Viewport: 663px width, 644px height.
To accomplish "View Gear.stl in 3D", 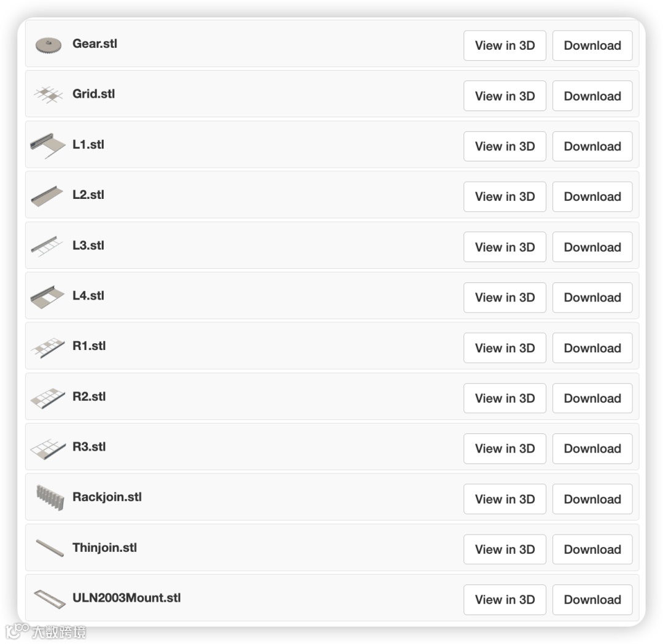I will point(505,45).
